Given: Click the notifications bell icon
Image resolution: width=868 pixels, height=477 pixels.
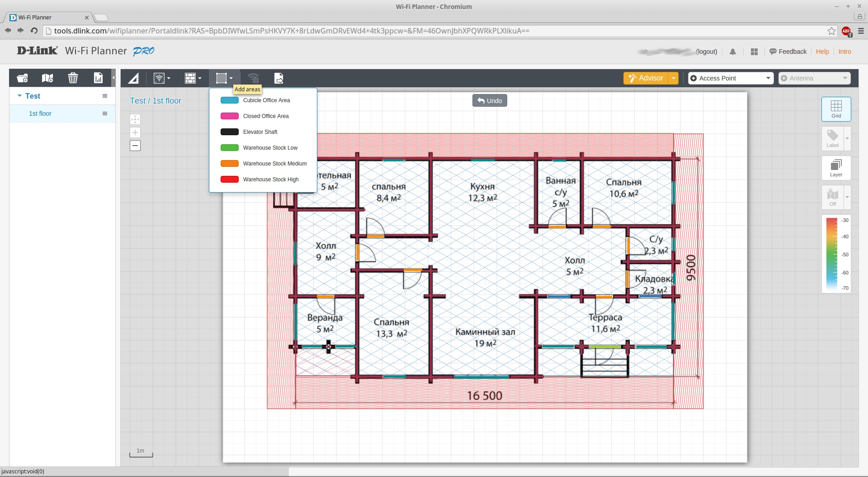Looking at the screenshot, I should (733, 52).
